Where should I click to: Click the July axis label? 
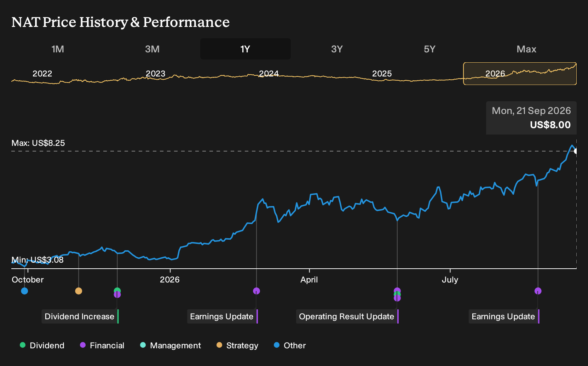click(x=450, y=280)
